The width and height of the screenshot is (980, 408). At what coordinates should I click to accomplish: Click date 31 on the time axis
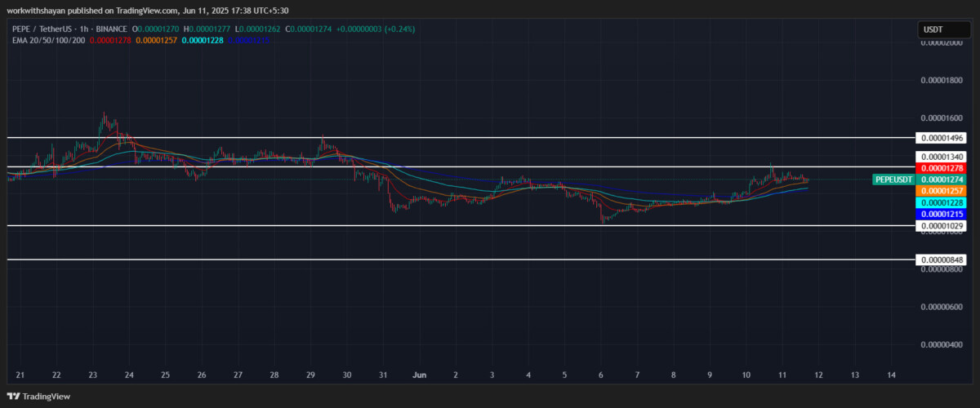click(x=383, y=375)
